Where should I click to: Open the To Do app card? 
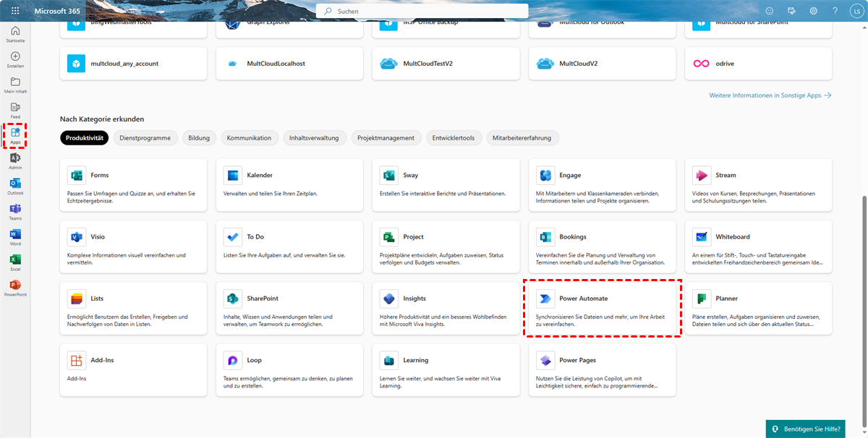[x=289, y=248]
